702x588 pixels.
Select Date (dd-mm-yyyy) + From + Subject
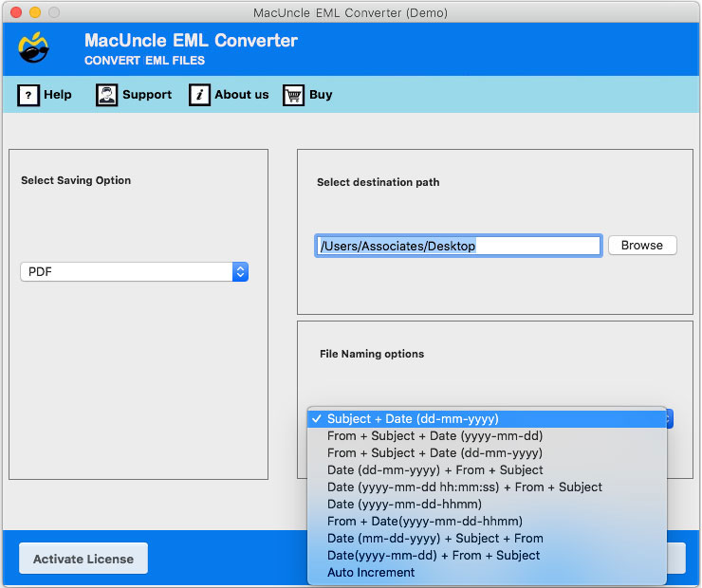click(487, 469)
